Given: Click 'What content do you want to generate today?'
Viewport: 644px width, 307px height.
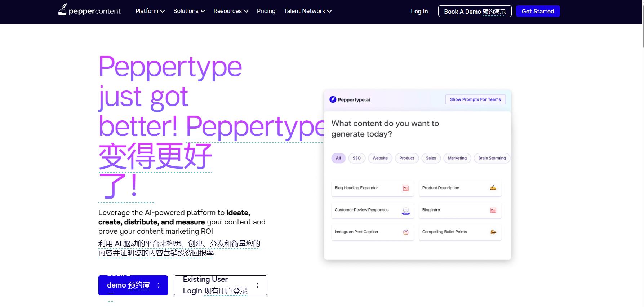Looking at the screenshot, I should (385, 129).
